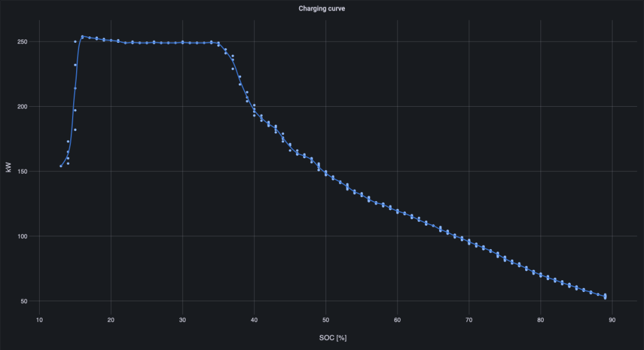Click the 70 x-axis tick label

pos(469,320)
